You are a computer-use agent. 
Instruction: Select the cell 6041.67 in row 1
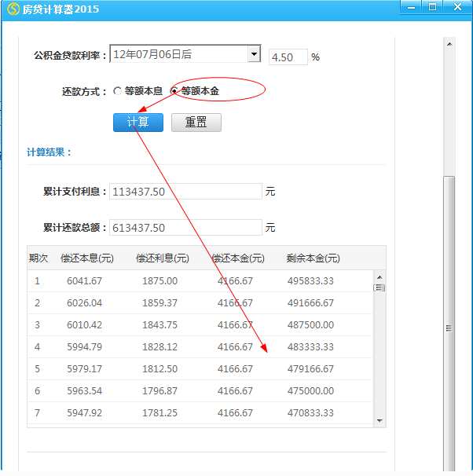pos(84,280)
